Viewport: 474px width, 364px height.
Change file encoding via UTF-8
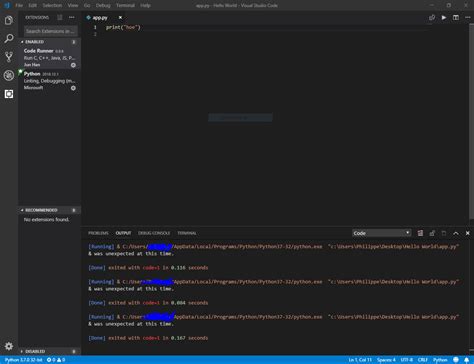pyautogui.click(x=407, y=360)
